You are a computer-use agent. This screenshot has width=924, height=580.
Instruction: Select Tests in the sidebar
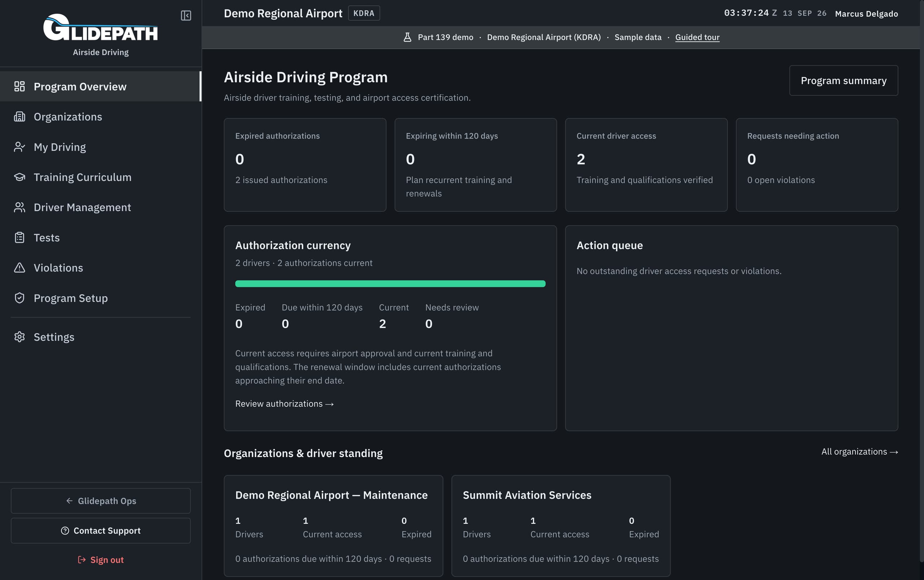tap(100, 237)
